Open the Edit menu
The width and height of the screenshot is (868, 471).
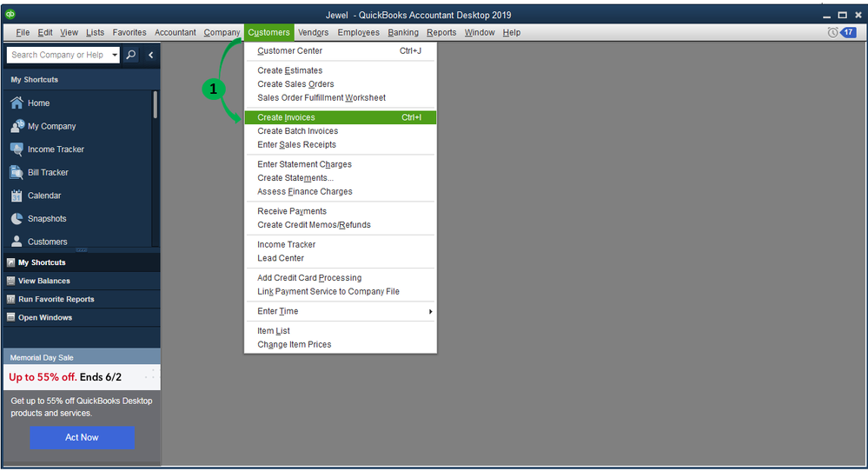point(45,33)
